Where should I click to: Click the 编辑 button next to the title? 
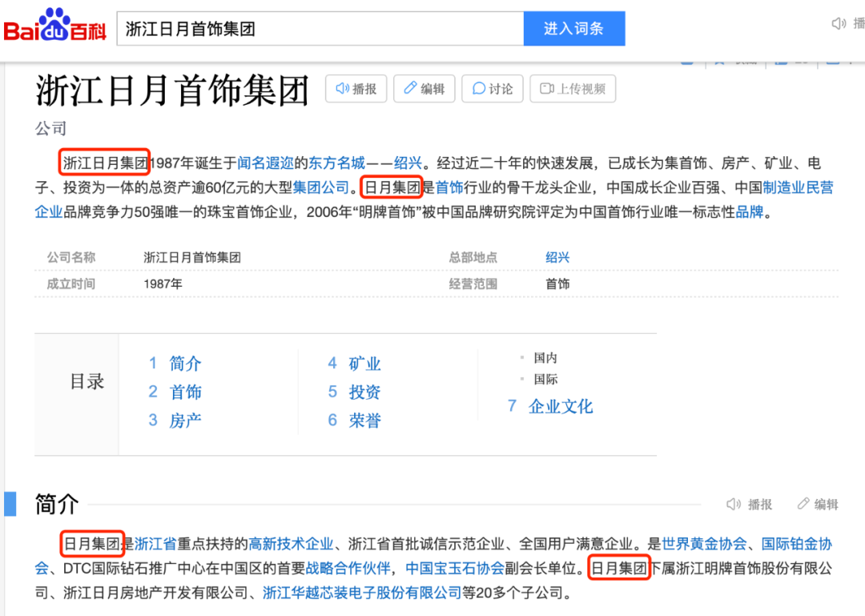[424, 89]
